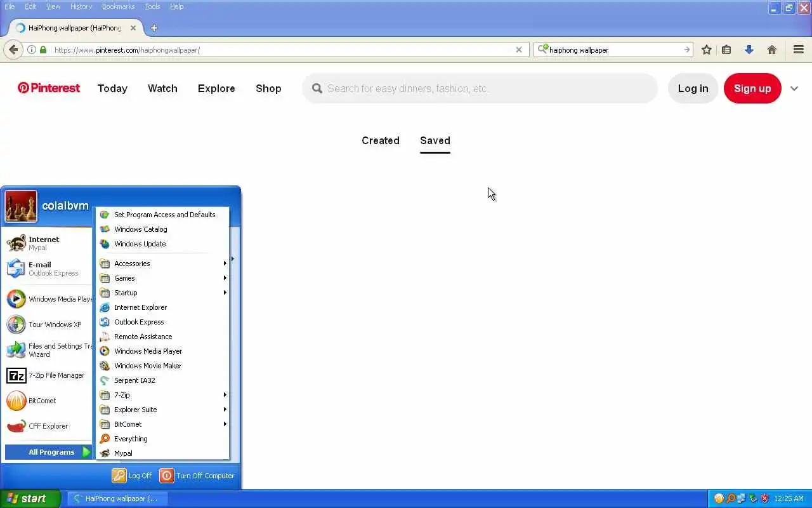
Task: Click Turn Off Computer
Action: (197, 476)
